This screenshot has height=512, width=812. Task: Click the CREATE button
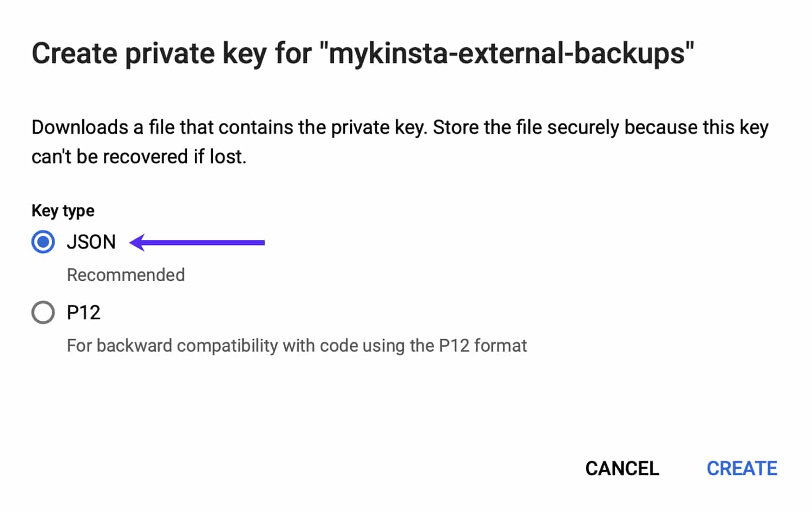pos(742,468)
